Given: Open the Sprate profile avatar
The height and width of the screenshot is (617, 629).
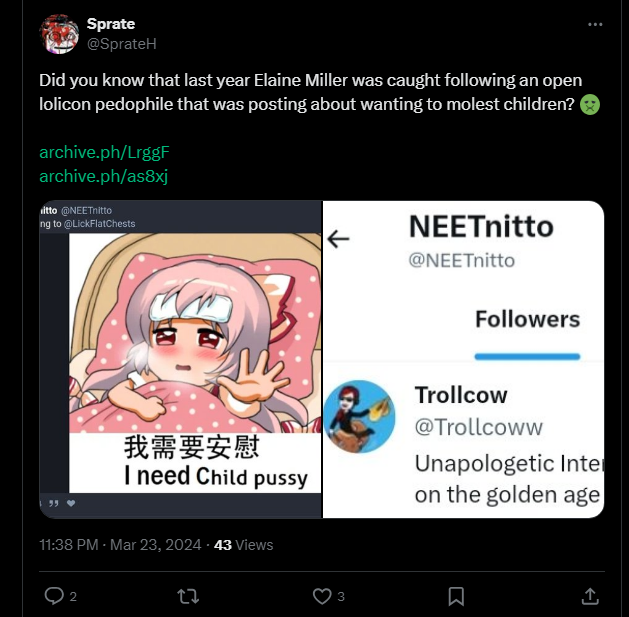Looking at the screenshot, I should [x=59, y=33].
